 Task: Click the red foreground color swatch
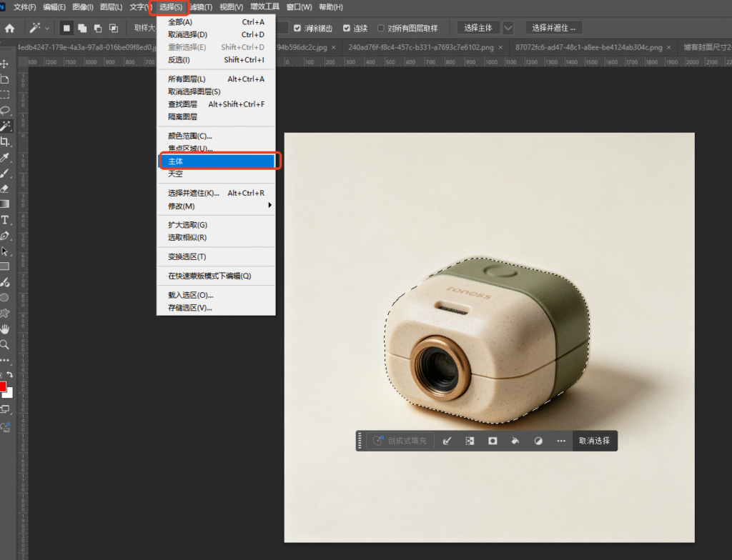click(2, 386)
